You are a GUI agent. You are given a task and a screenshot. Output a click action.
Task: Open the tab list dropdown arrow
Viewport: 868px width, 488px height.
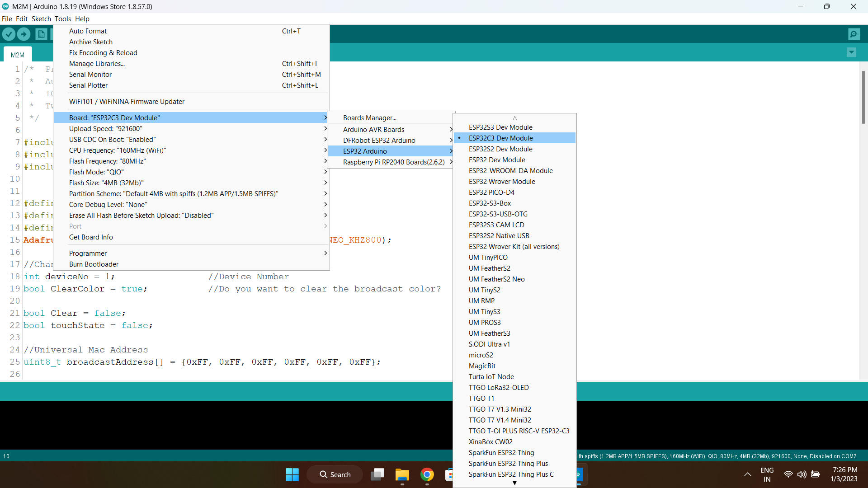coord(852,52)
